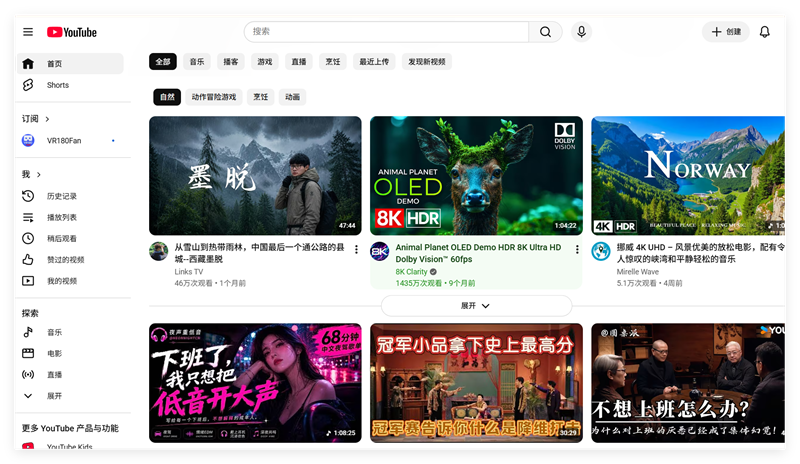The width and height of the screenshot is (800, 464).
Task: Open the 8K Clarity channel link
Action: [x=411, y=272]
